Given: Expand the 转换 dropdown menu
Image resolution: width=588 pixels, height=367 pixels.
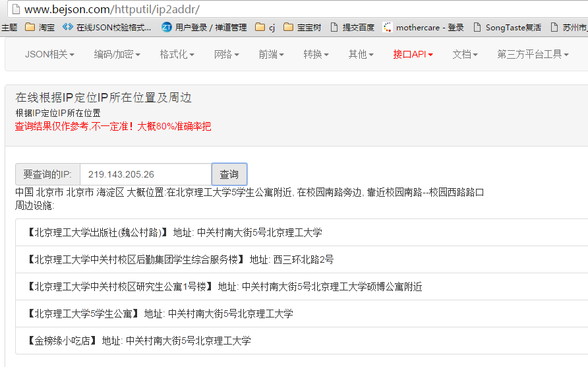Looking at the screenshot, I should point(316,55).
